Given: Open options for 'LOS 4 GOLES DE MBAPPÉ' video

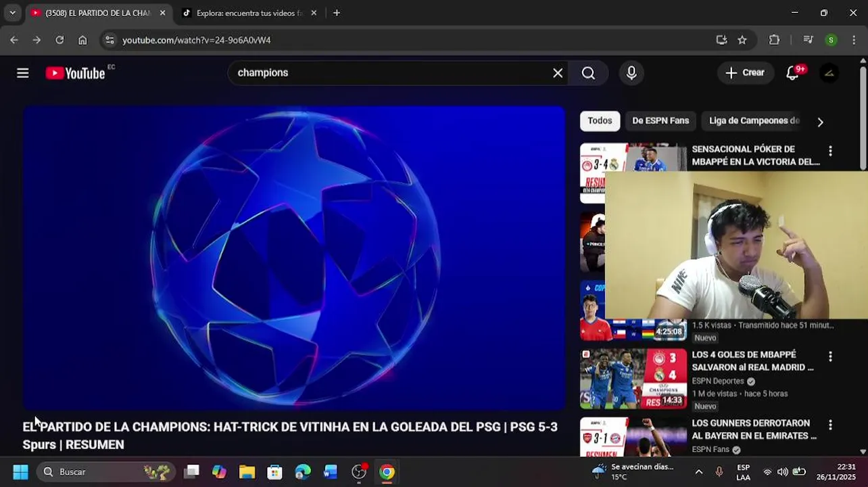Looking at the screenshot, I should 830,356.
